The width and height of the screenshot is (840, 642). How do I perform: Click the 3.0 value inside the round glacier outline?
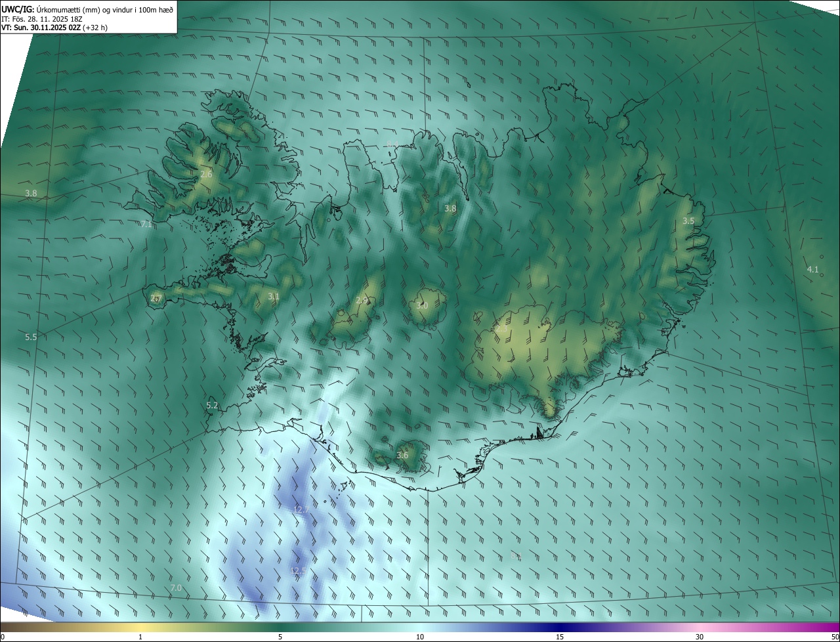tap(422, 306)
